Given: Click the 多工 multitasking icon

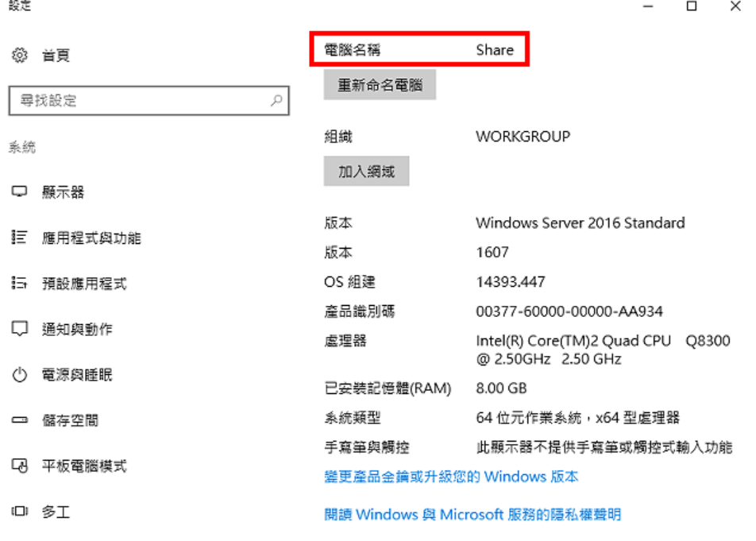Looking at the screenshot, I should coord(20,511).
